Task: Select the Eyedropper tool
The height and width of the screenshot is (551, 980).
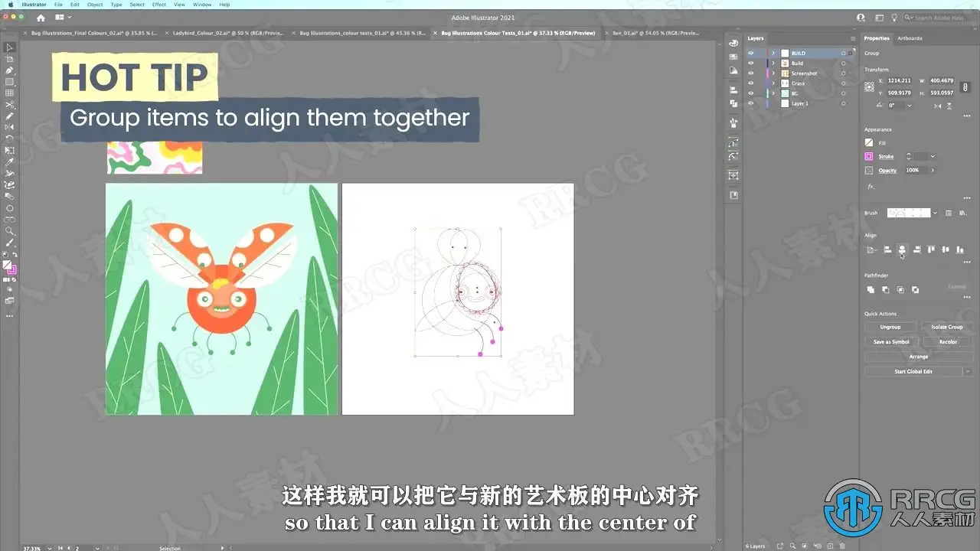Action: coord(9,162)
